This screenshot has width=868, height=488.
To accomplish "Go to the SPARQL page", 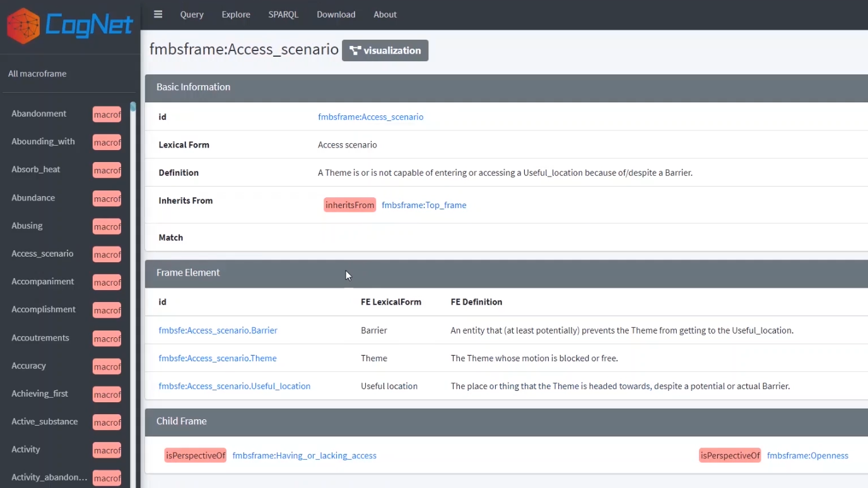I will coord(283,15).
